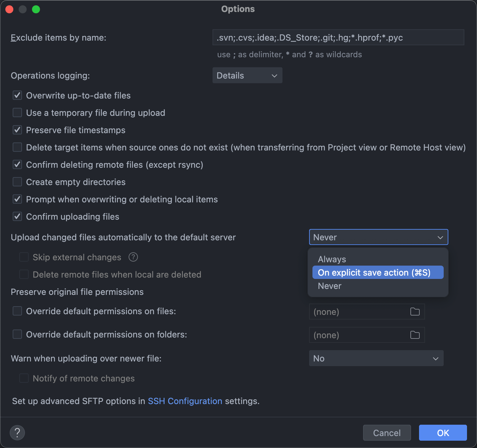
Task: Open the Warn when uploading No dropdown
Action: tap(376, 358)
